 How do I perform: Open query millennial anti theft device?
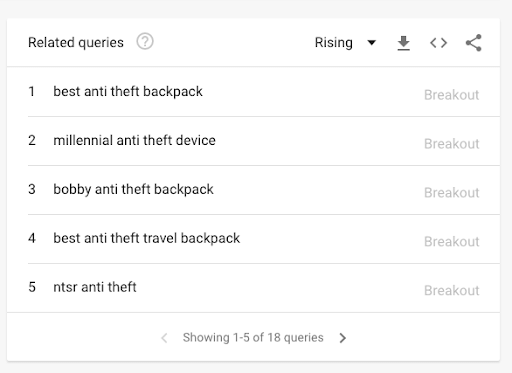134,140
